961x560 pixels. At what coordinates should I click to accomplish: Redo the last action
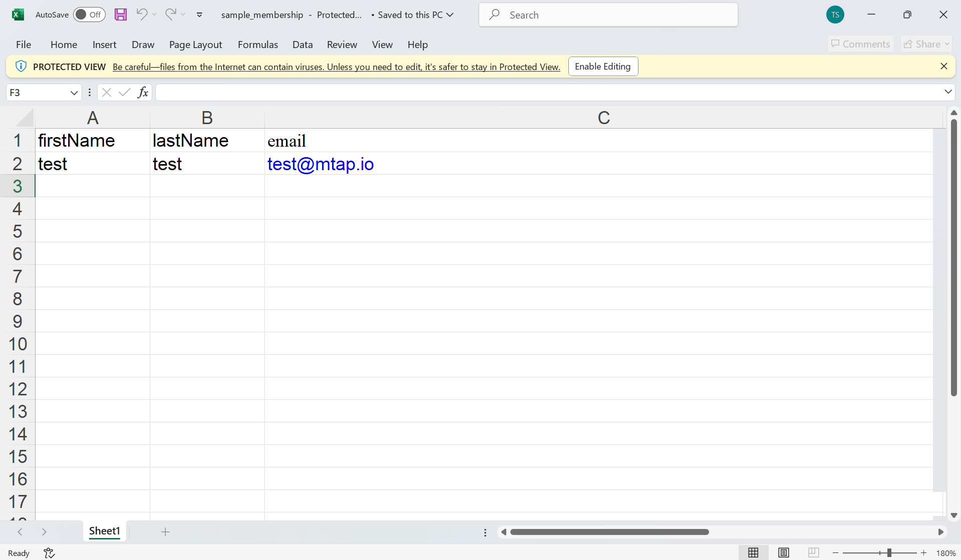171,15
